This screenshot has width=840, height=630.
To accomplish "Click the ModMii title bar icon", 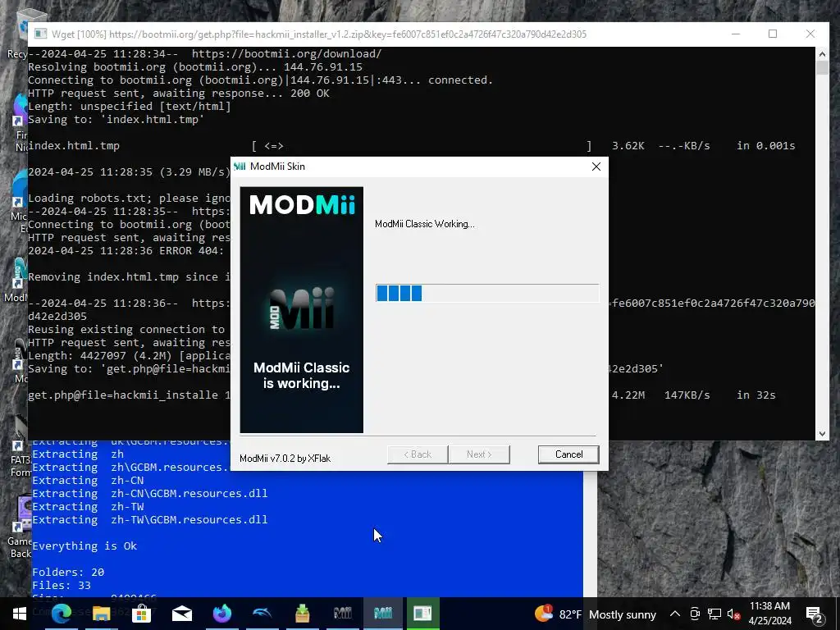I will point(240,167).
